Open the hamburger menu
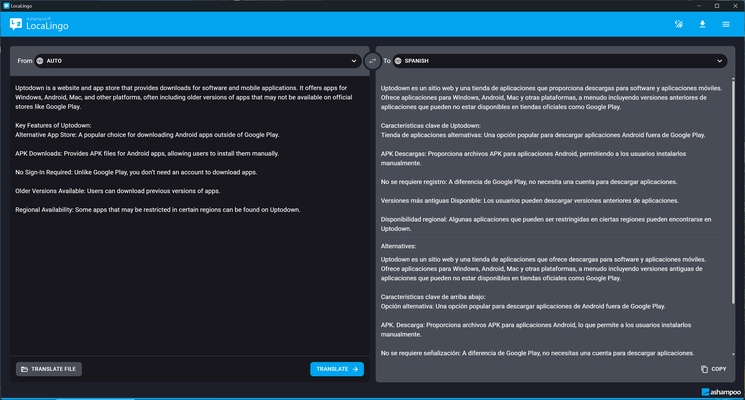This screenshot has width=745, height=400. pos(726,24)
